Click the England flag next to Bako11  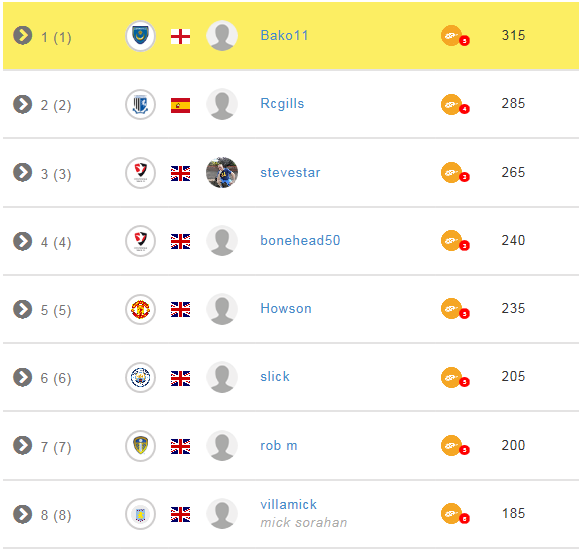[x=180, y=37]
